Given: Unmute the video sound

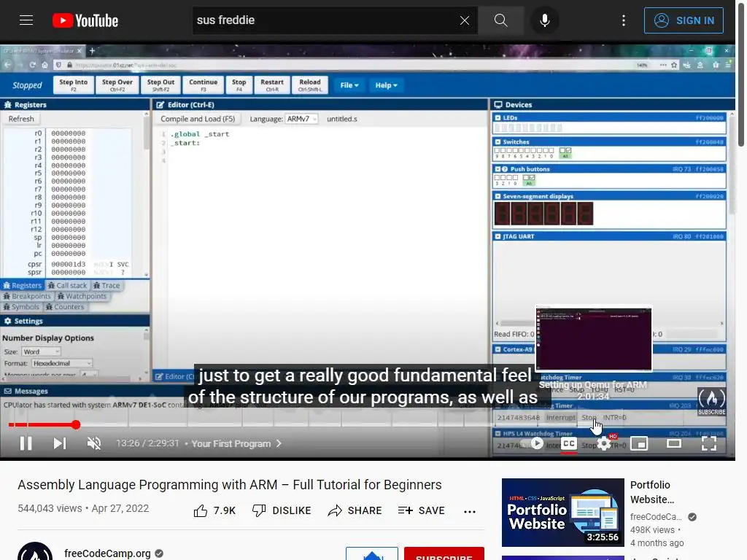Looking at the screenshot, I should [94, 444].
